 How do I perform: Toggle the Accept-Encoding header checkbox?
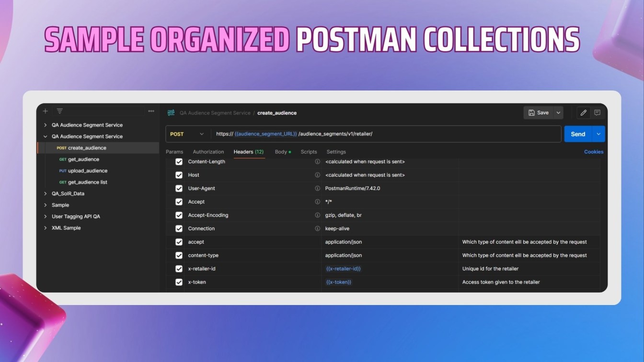pos(179,215)
